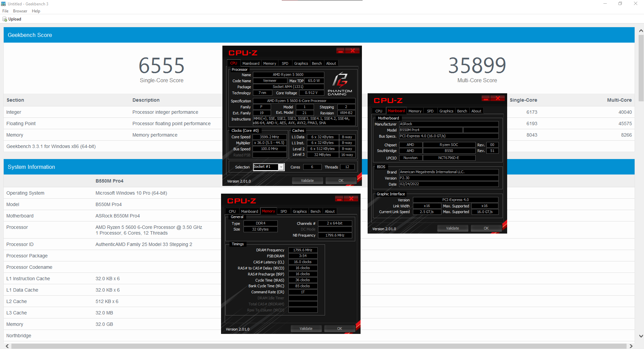Click the Upload toolbar icon
The image size is (644, 349).
5,19
